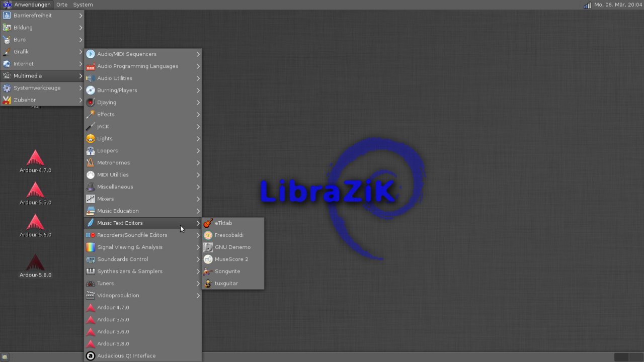
Task: Open the Büro category
Action: [x=42, y=40]
